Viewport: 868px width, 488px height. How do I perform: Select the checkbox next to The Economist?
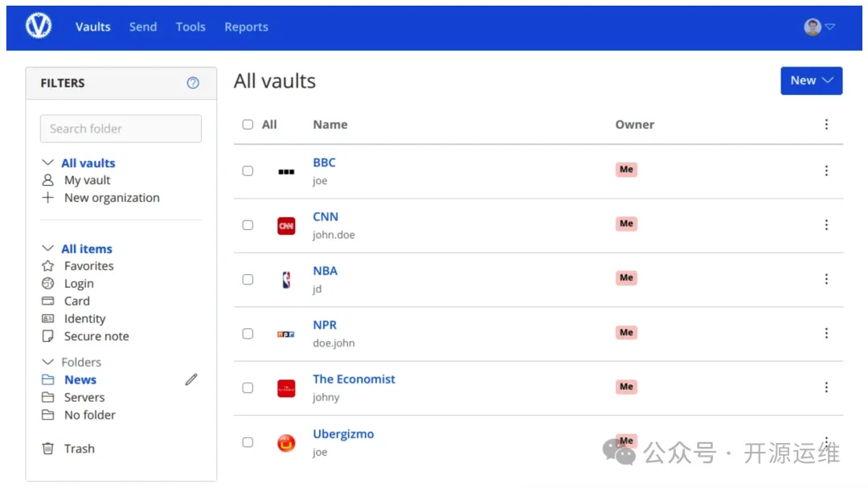tap(248, 388)
